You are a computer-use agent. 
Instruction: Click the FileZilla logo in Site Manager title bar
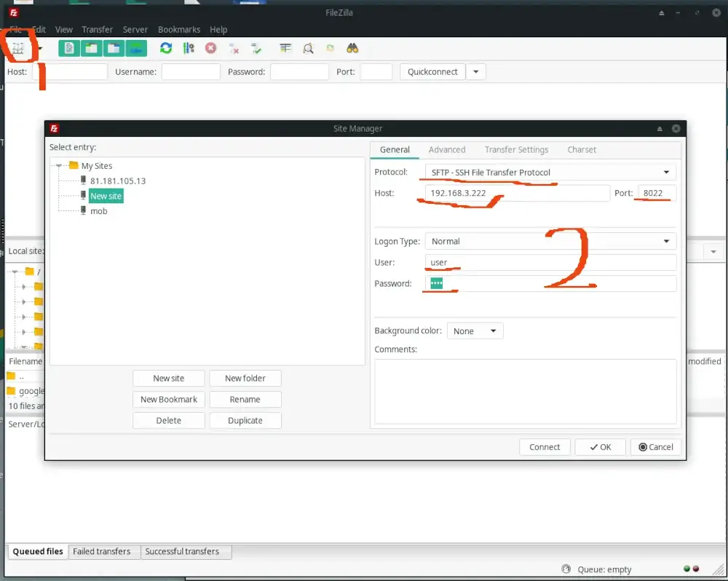point(54,129)
